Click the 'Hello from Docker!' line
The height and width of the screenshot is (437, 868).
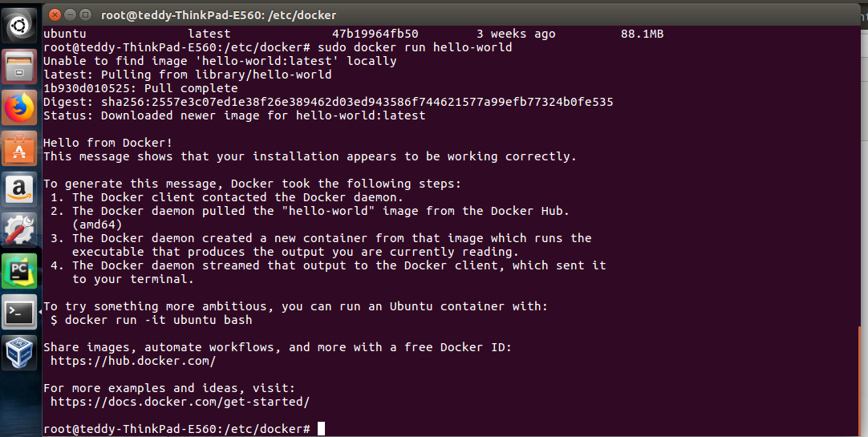(x=107, y=143)
